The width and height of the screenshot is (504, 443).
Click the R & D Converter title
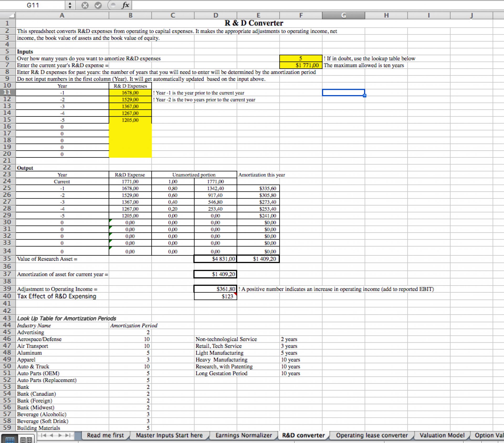point(254,23)
